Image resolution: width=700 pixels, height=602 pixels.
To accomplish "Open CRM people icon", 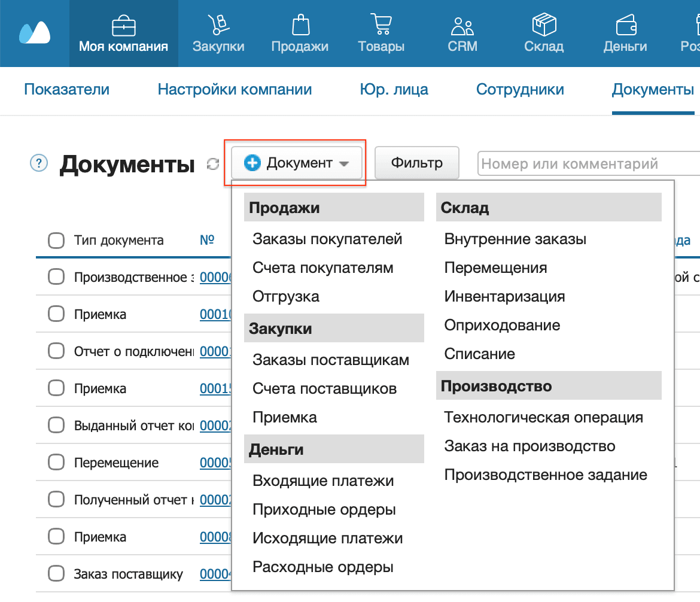I will pos(462,26).
